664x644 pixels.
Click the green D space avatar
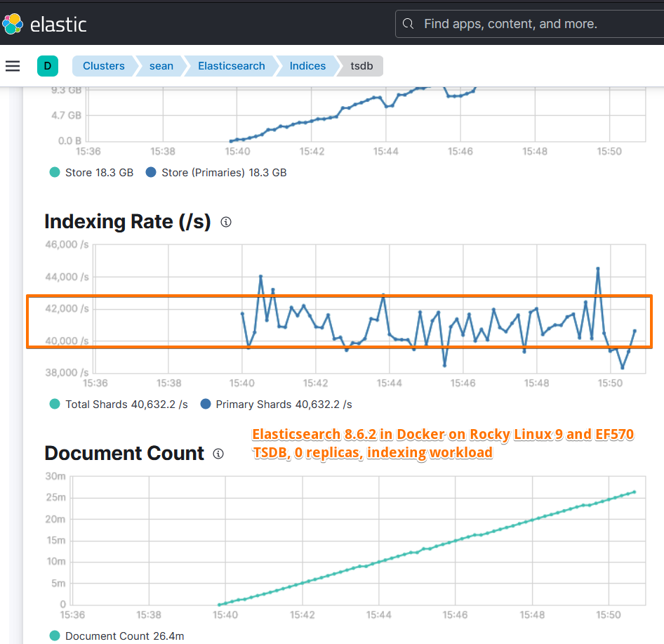click(48, 66)
